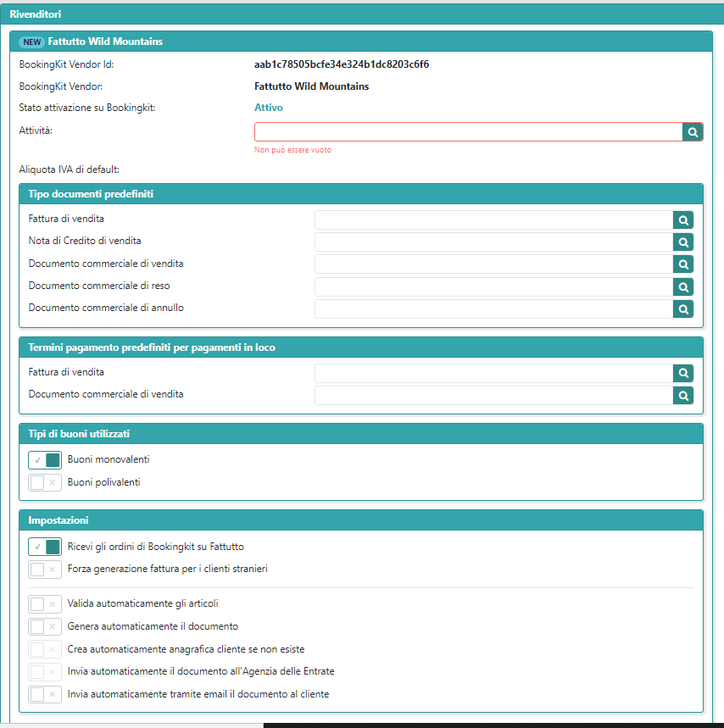Enable Forza generazione fattura per clienti stranieri

click(x=45, y=570)
